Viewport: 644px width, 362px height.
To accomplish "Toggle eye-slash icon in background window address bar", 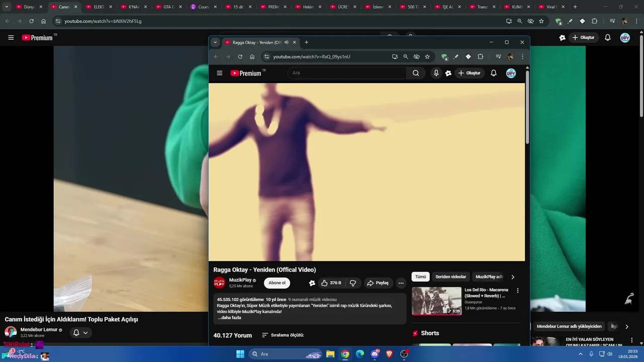I will (530, 21).
